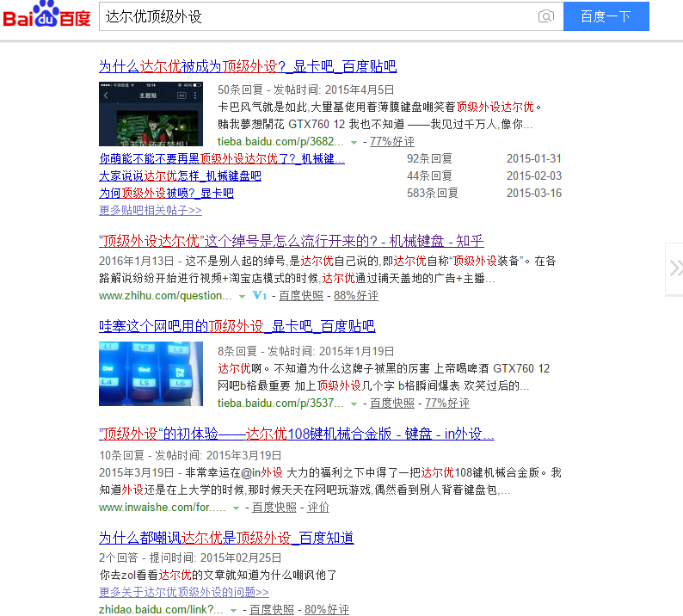The height and width of the screenshot is (616, 683).
Task: Open the blue keyboard thumbnail
Action: (x=151, y=373)
